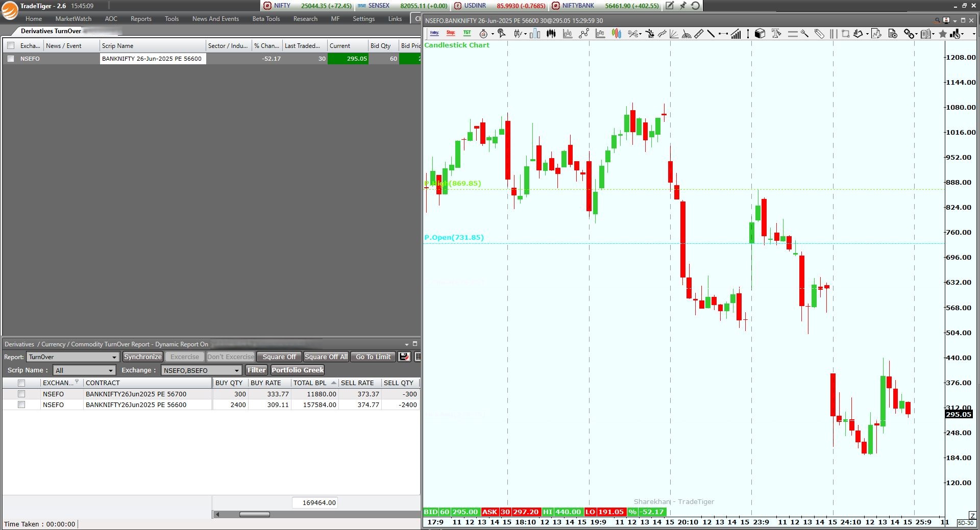Viewport: 980px width, 530px height.
Task: Select the Fibonacci arcs tool
Action: pos(687,34)
